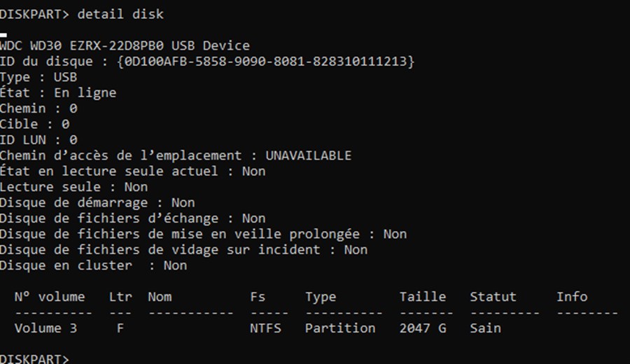Click the NTFS file system value
This screenshot has height=364, width=630.
[x=265, y=328]
